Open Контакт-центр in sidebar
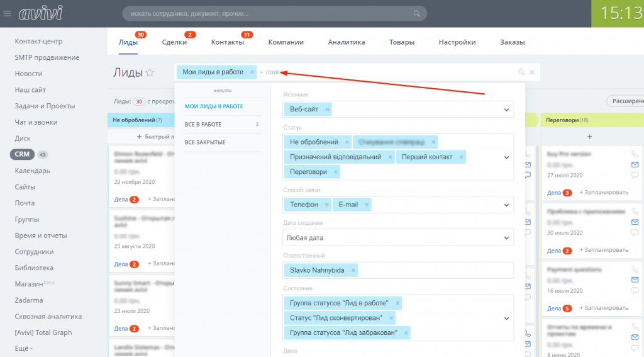The image size is (644, 357). [38, 41]
